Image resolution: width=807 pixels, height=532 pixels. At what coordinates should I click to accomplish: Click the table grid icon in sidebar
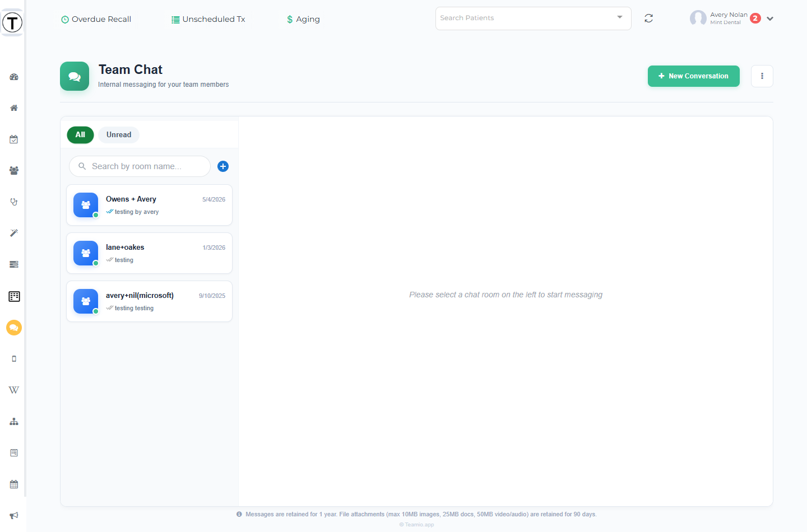pos(14,296)
